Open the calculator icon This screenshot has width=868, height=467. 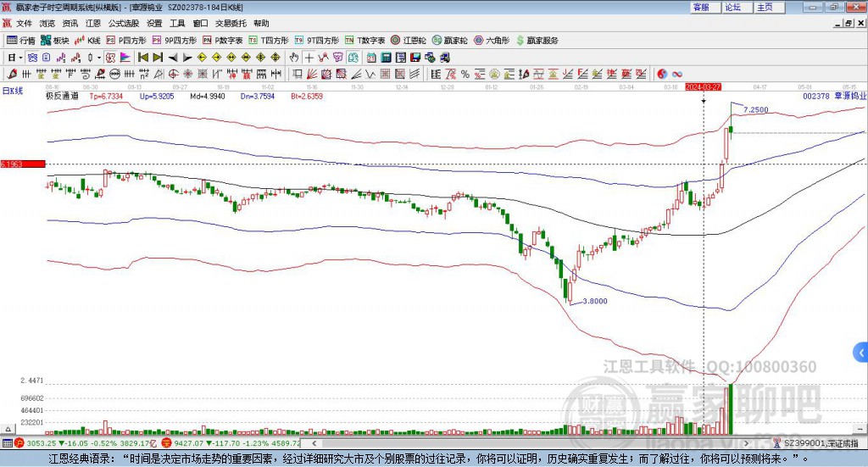pos(387,58)
